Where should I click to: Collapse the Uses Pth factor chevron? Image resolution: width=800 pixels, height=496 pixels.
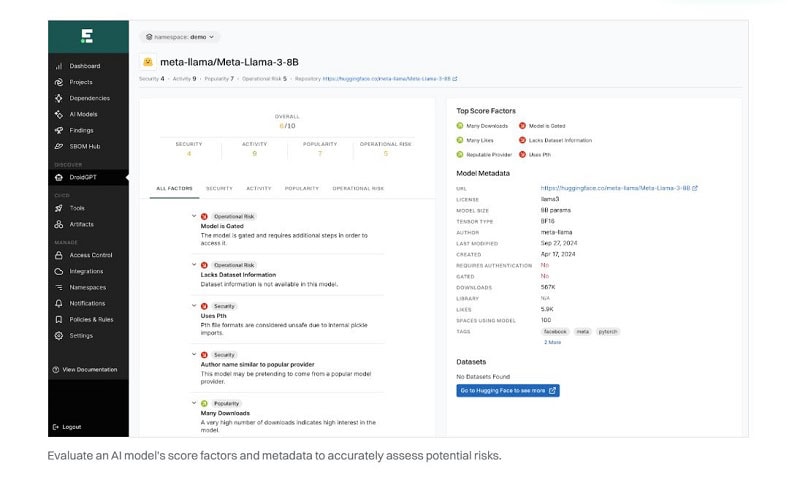point(194,306)
